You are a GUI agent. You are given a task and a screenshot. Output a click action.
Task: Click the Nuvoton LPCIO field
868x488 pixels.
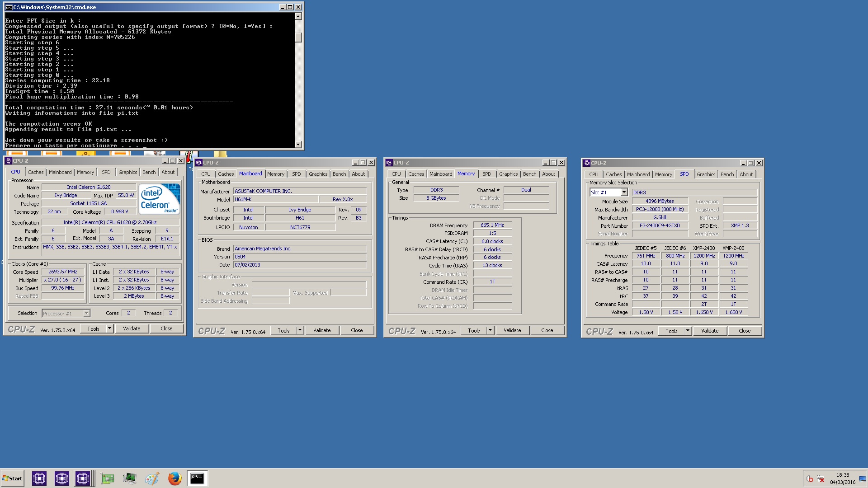pos(248,227)
